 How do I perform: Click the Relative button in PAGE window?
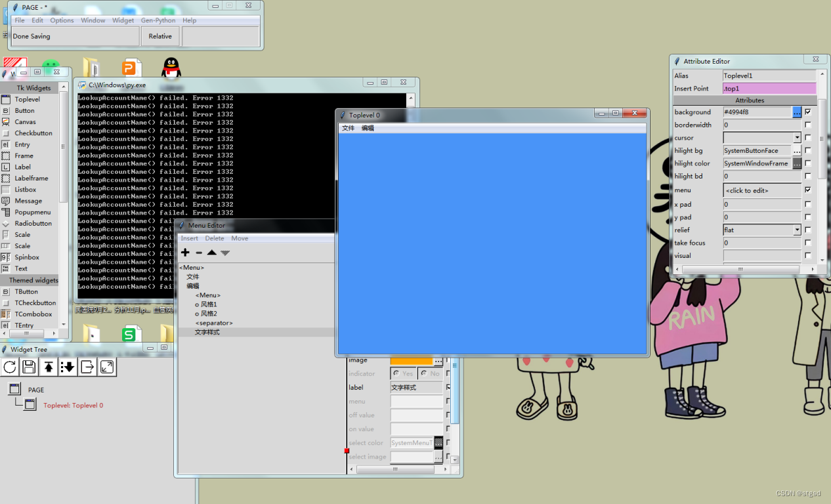(x=160, y=36)
